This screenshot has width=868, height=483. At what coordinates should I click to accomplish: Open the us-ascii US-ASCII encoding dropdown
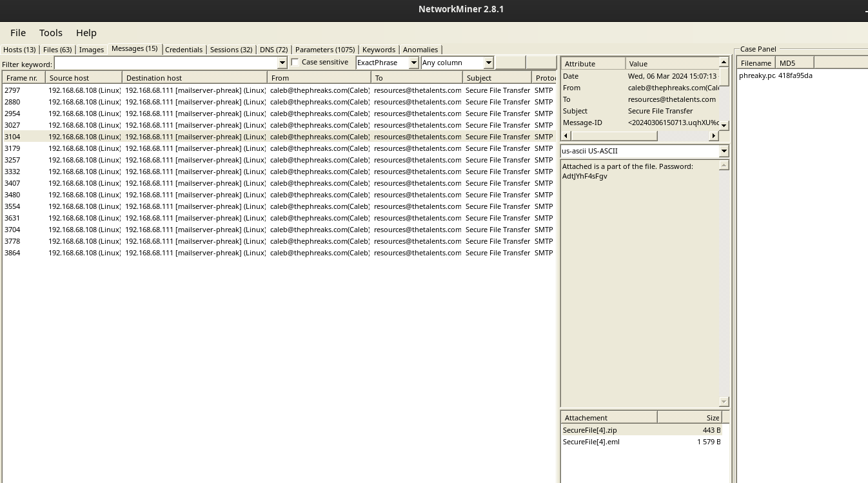coord(645,151)
